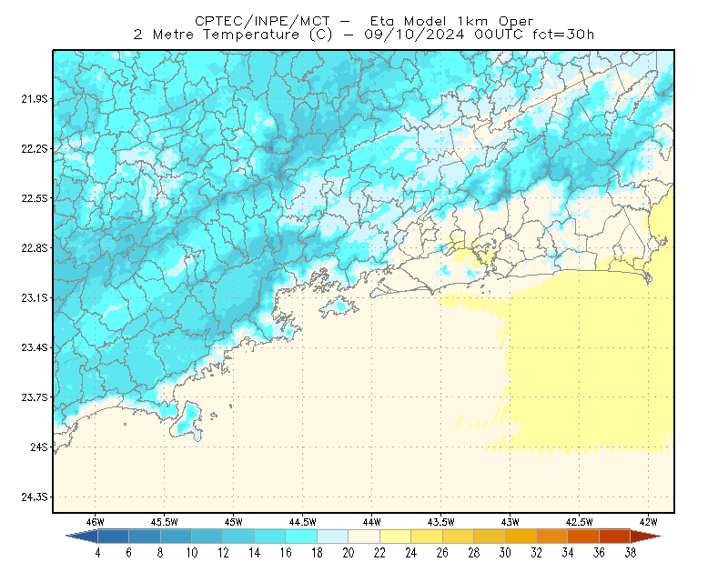Click the color bar label 38
The height and width of the screenshot is (562, 728).
pyautogui.click(x=631, y=553)
